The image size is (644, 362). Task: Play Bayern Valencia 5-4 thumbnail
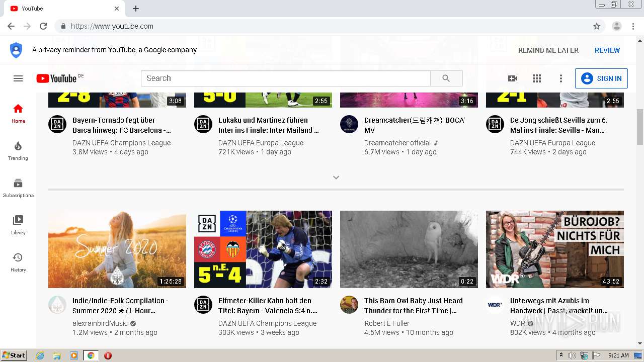coord(263,249)
